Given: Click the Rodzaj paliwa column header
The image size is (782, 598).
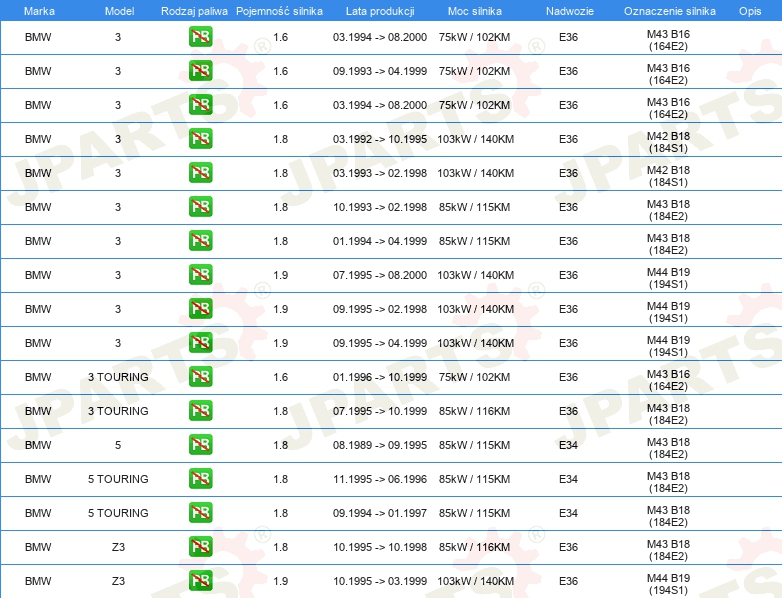Looking at the screenshot, I should pyautogui.click(x=194, y=11).
